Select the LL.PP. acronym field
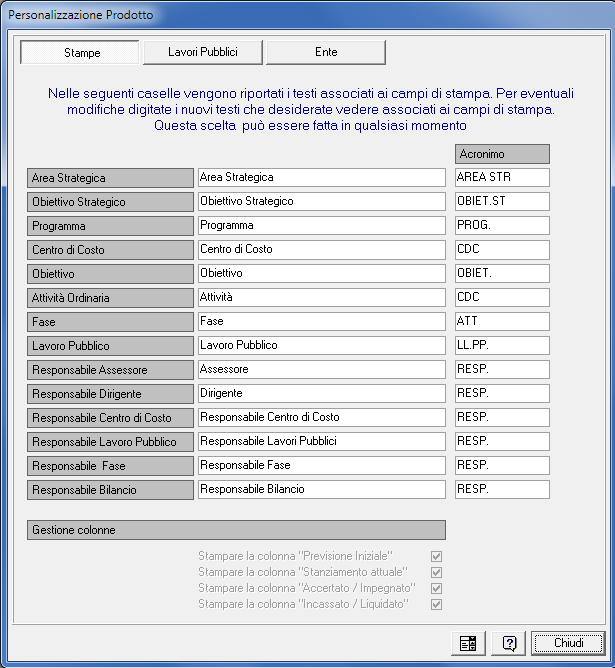Image resolution: width=615 pixels, height=668 pixels. [x=502, y=345]
